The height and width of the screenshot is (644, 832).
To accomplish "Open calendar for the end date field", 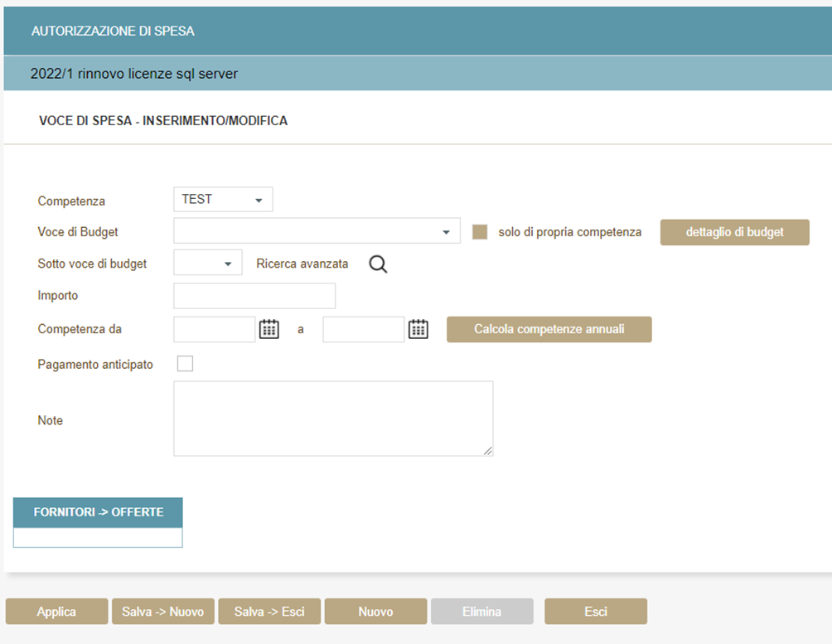I will (418, 329).
